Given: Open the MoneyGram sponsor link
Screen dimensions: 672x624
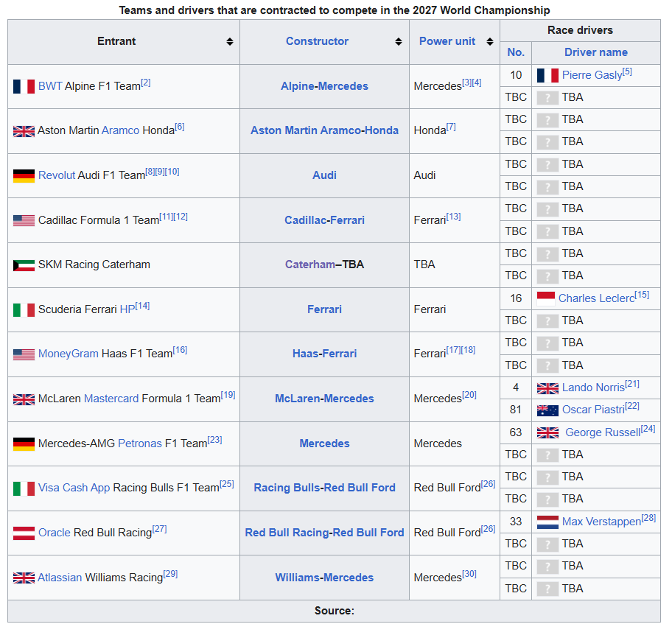Looking at the screenshot, I should click(x=68, y=354).
